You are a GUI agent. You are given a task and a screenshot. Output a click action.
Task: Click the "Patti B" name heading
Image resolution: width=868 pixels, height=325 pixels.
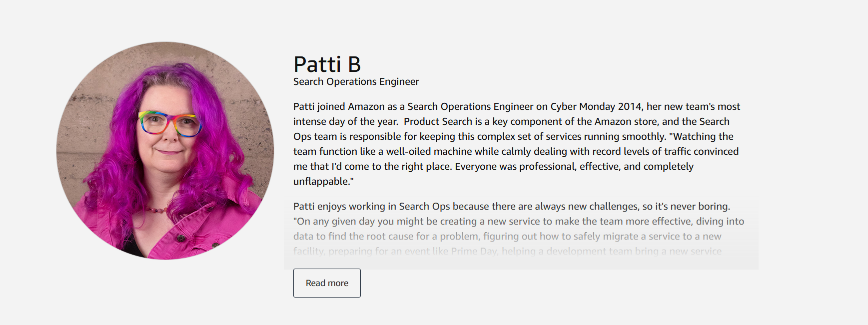(327, 64)
